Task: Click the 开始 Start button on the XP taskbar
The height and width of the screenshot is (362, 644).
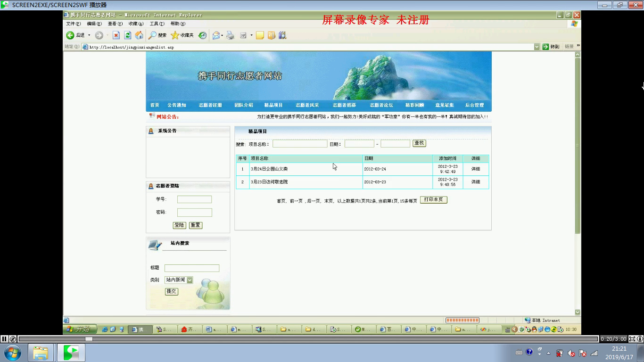Action: coord(80,329)
